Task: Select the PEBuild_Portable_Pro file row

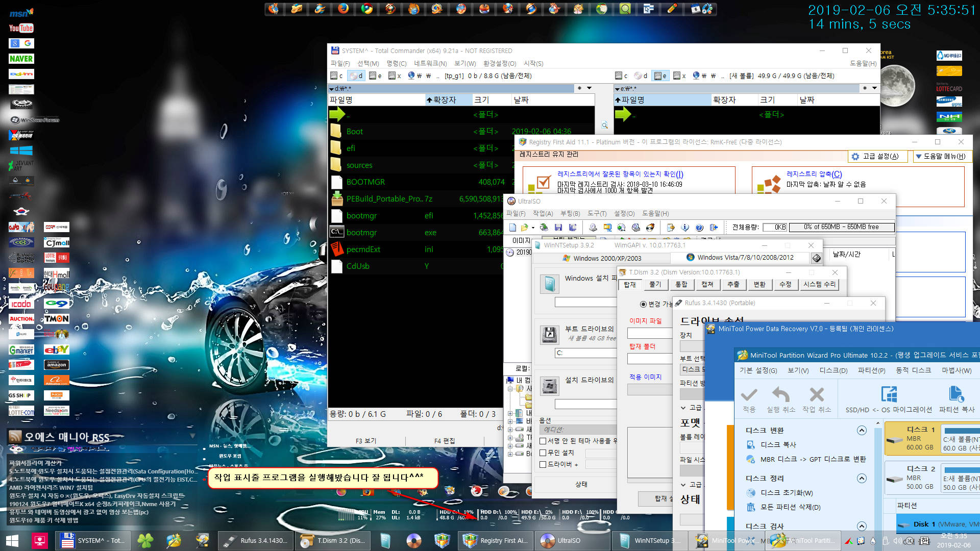Action: tap(416, 199)
